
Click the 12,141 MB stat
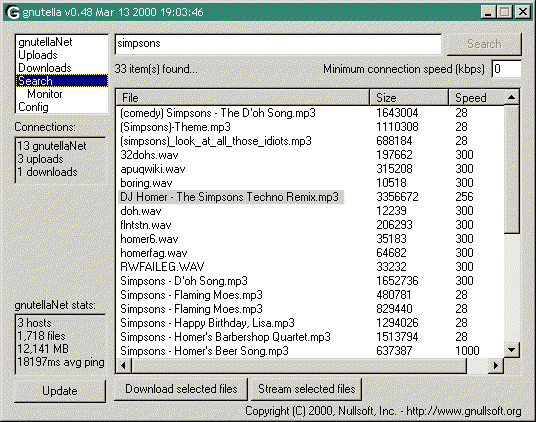click(43, 349)
